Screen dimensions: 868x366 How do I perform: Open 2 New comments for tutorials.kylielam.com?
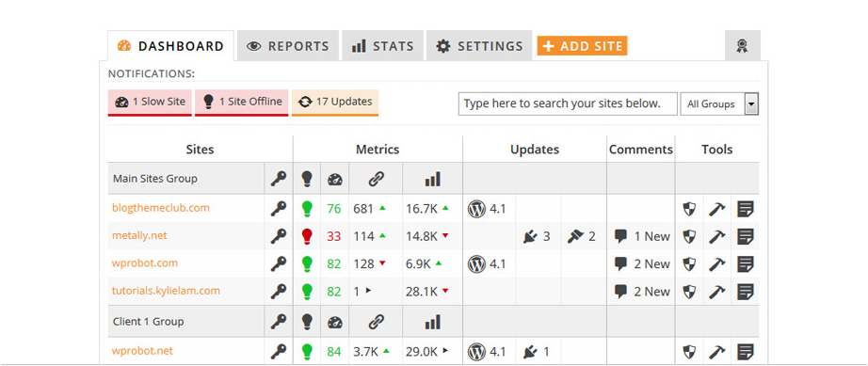pos(642,292)
